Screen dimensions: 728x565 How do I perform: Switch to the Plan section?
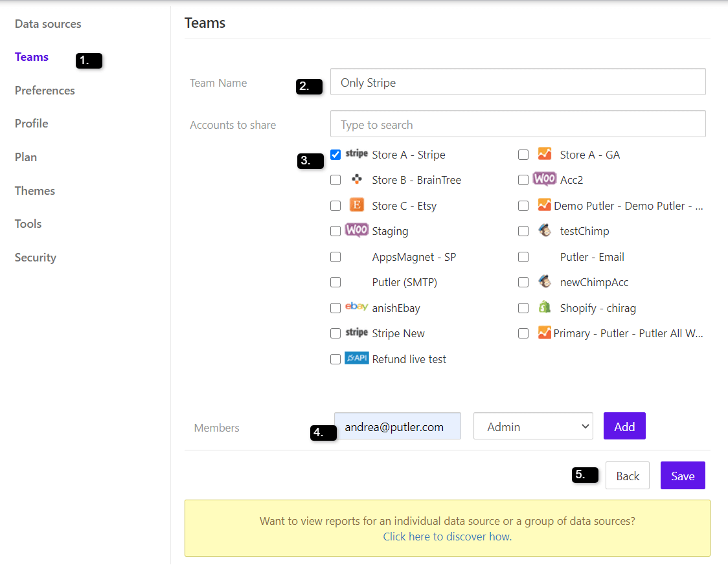(x=25, y=157)
